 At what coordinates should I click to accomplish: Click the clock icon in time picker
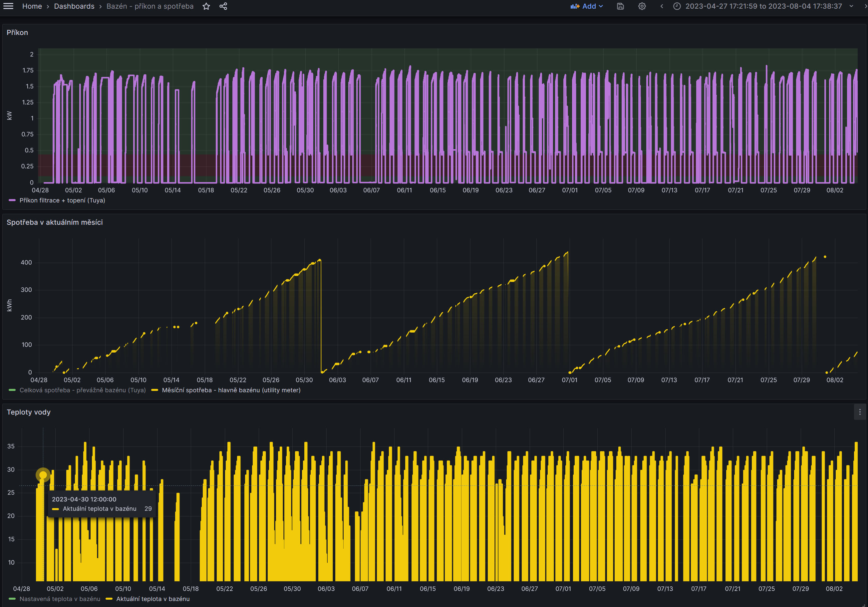(x=677, y=6)
